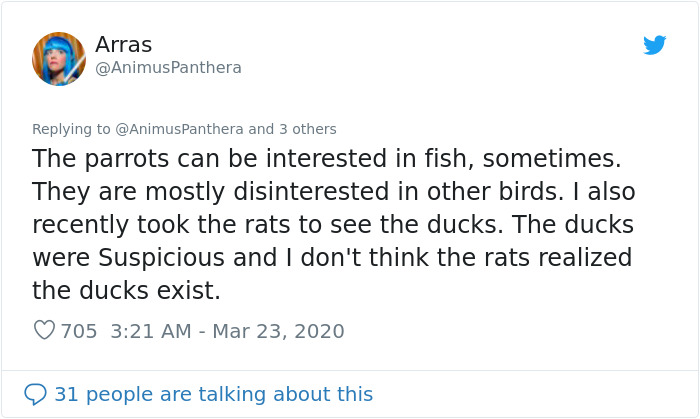Click the Twitter bird logo
This screenshot has width=700, height=419.
point(655,45)
